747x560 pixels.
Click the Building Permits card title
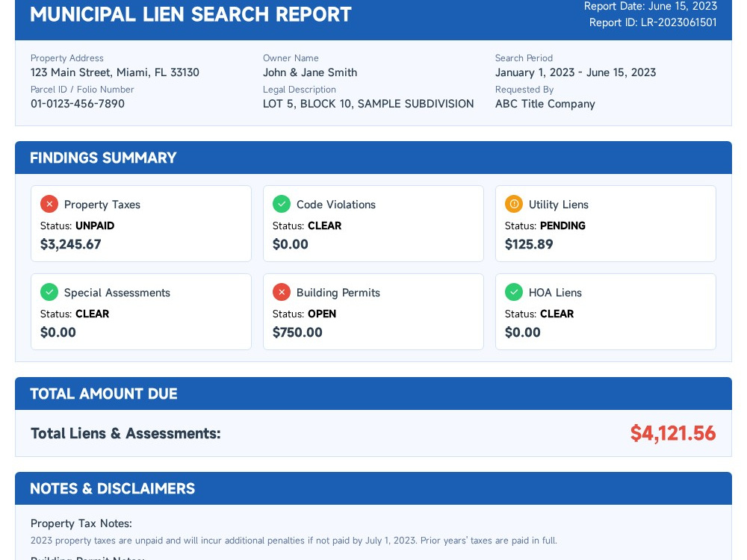(x=338, y=293)
